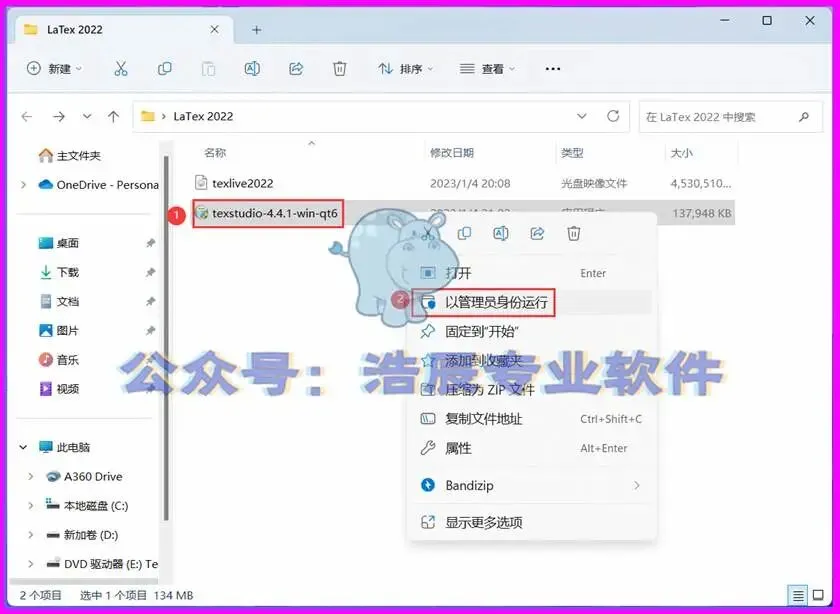Image resolution: width=840 pixels, height=614 pixels.
Task: Click the Share icon in context menu
Action: tap(537, 233)
